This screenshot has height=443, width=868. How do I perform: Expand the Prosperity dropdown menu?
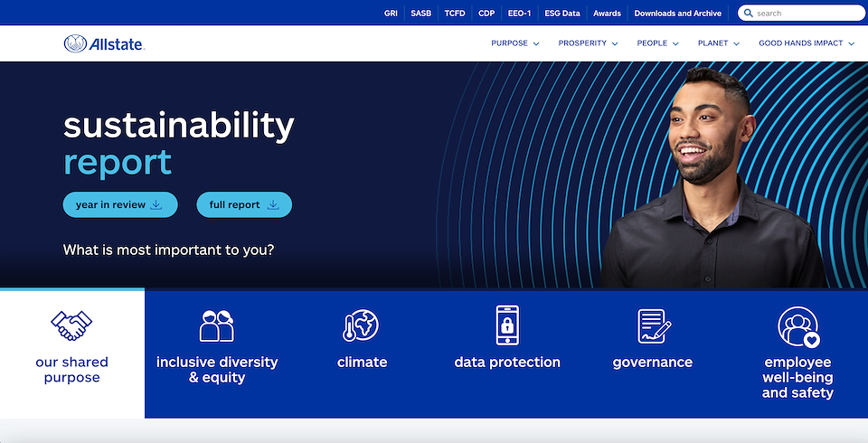(x=588, y=43)
